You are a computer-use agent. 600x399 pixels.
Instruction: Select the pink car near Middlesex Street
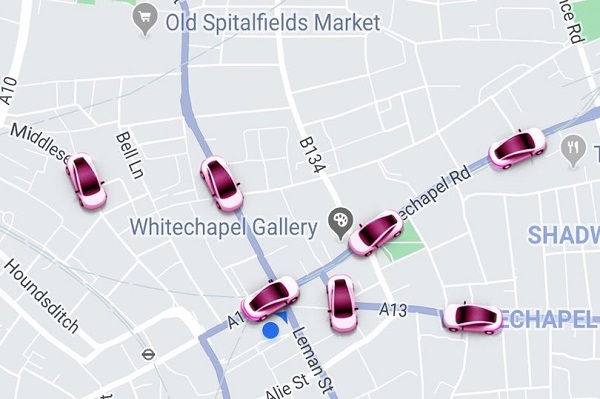point(86,181)
